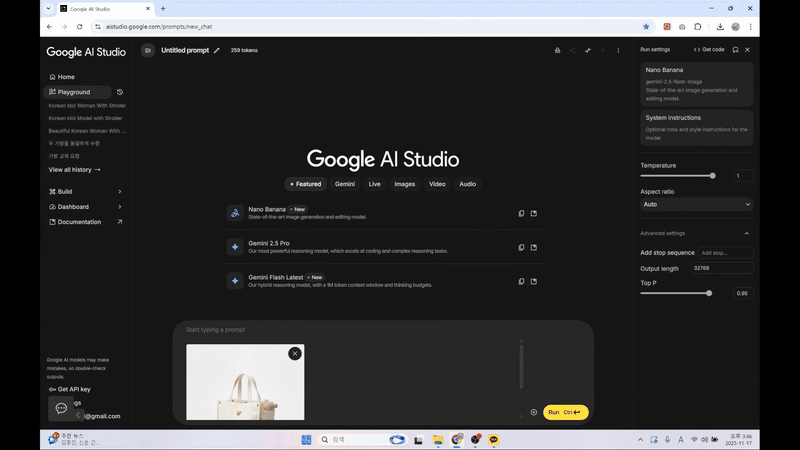Click the compare mode icon in toolbar

[588, 50]
